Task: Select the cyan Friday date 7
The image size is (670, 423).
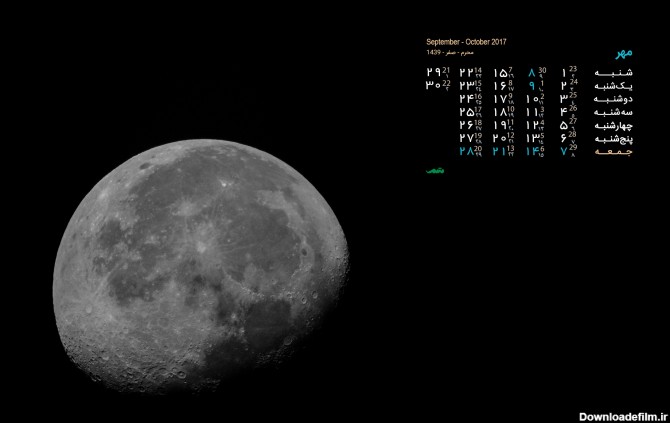Action: 563,151
